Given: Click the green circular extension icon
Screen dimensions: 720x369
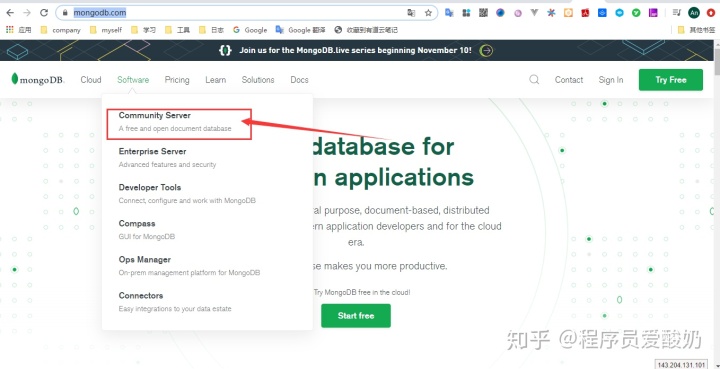Looking at the screenshot, I should click(636, 13).
